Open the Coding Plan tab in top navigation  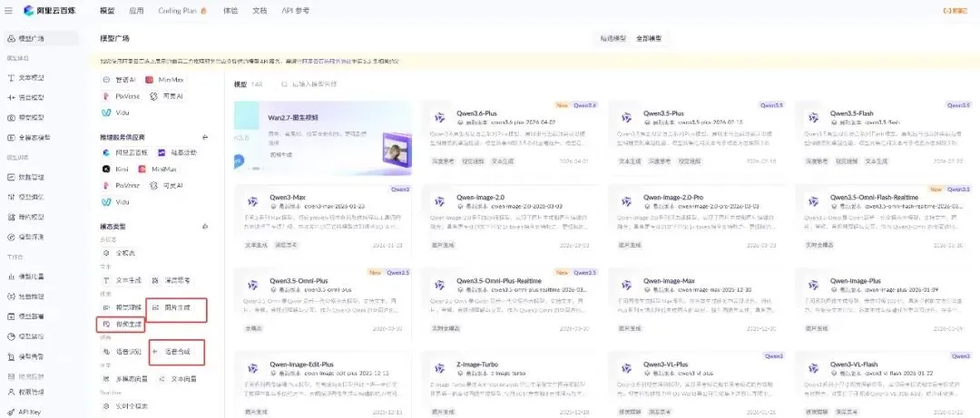pos(181,11)
